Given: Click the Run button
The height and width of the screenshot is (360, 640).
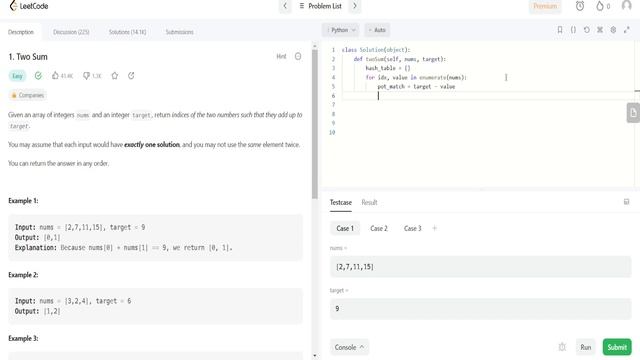Looking at the screenshot, I should [586, 347].
